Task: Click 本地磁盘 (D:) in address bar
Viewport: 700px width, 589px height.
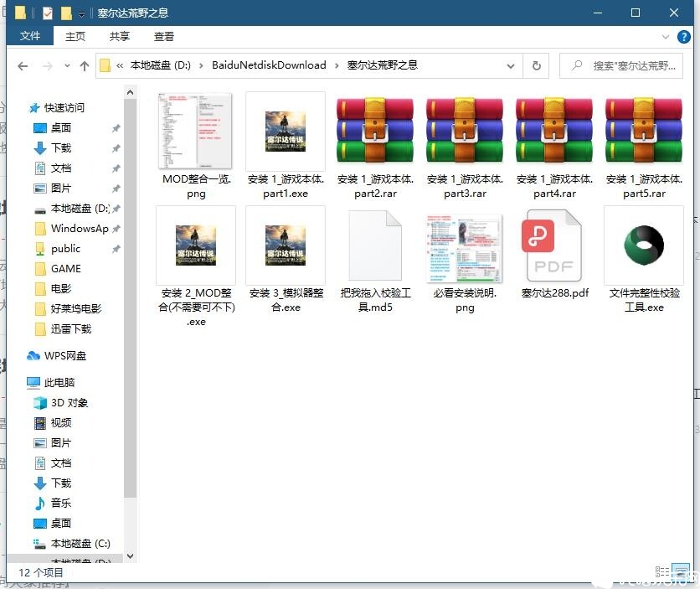Action: tap(160, 65)
